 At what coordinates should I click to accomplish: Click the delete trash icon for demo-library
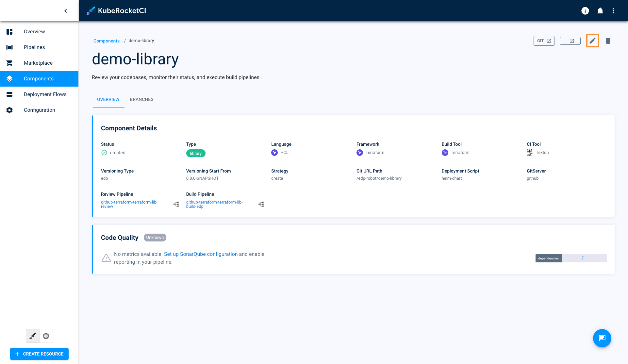[x=608, y=41]
